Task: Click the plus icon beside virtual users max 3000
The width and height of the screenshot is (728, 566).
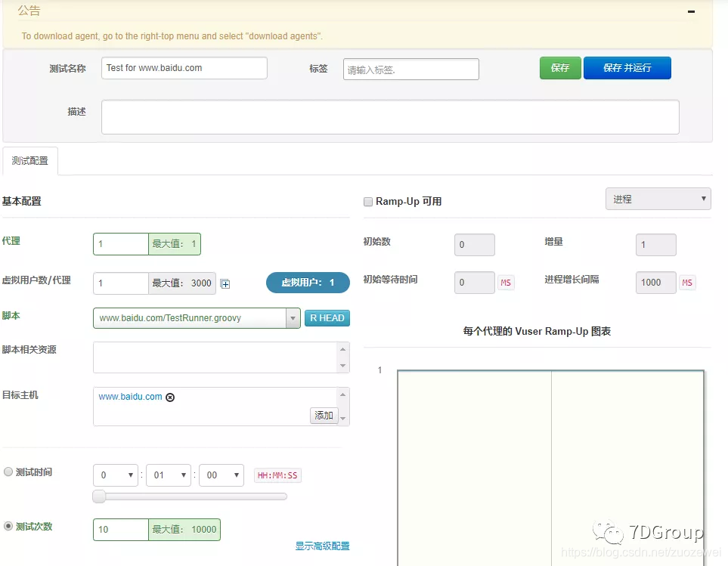Action: [225, 284]
